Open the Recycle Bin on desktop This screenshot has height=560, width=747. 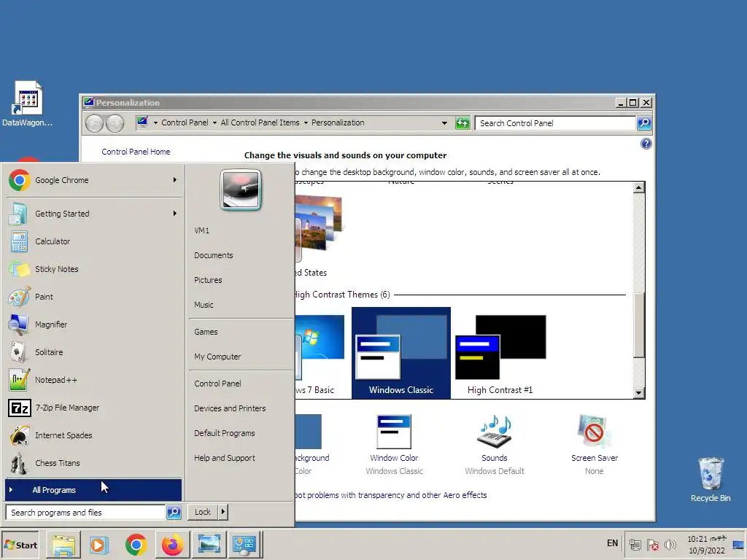[x=711, y=479]
